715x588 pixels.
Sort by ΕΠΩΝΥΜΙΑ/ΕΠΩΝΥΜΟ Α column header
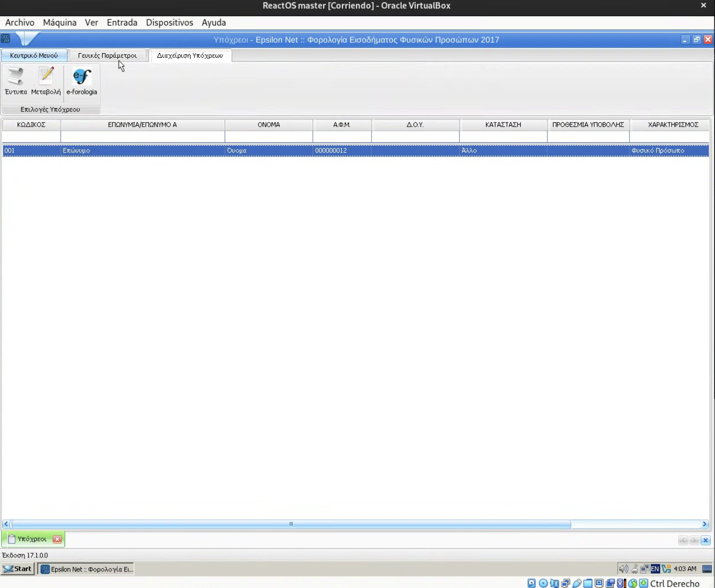click(x=142, y=125)
